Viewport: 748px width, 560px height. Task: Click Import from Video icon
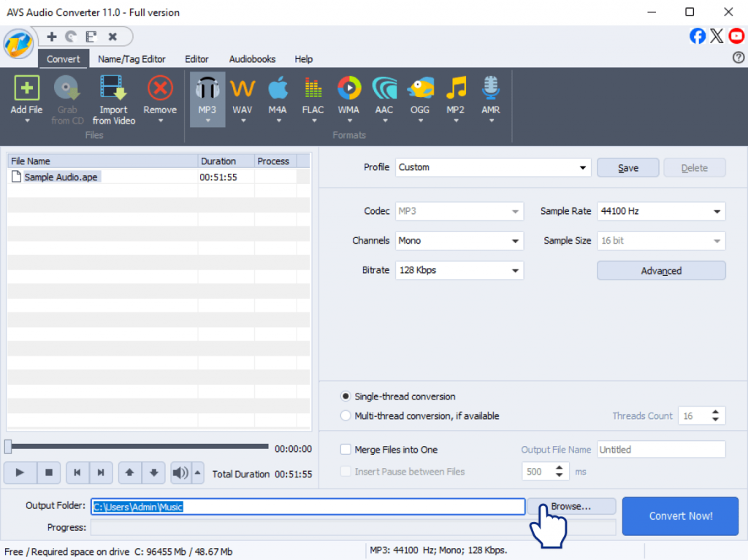click(113, 89)
